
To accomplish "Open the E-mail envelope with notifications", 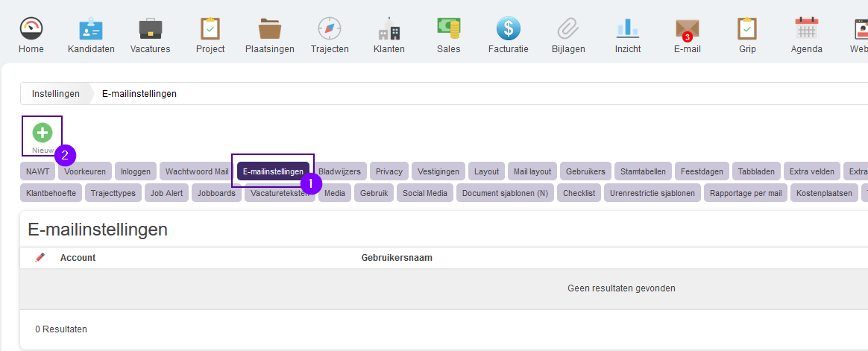I will [x=688, y=30].
